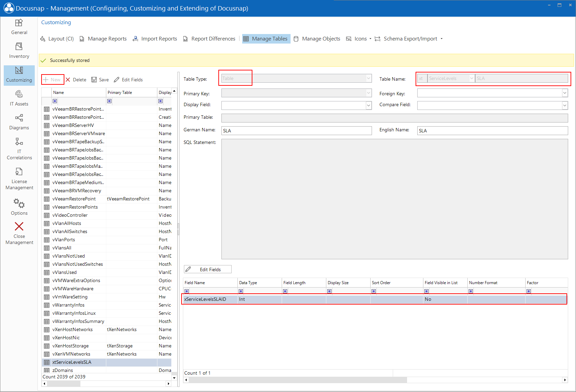Toggle the Name column filter box
576x392 pixels.
click(55, 101)
